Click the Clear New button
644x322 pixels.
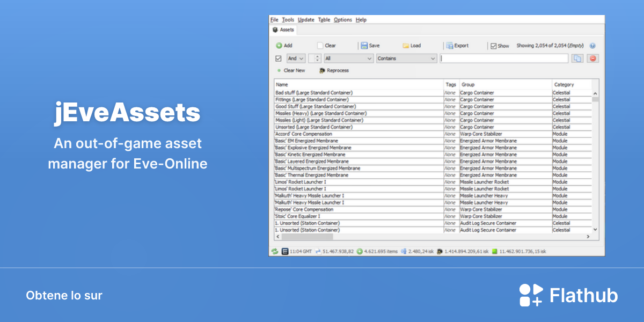click(x=291, y=70)
